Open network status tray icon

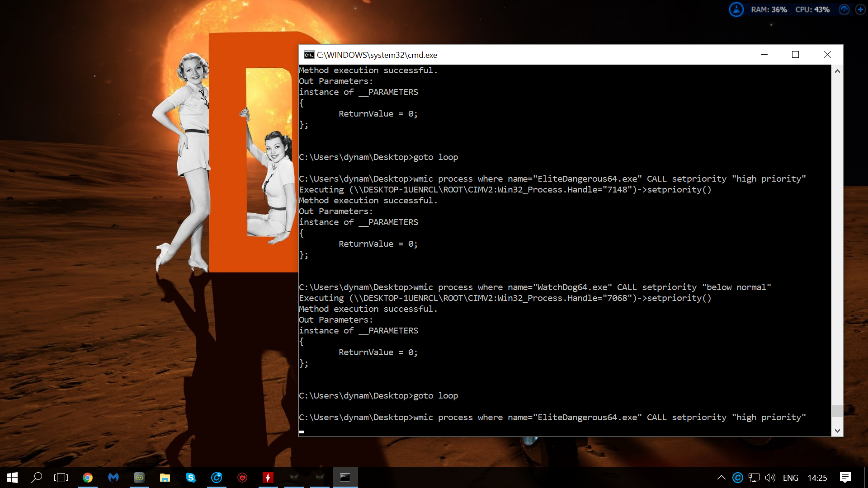click(754, 478)
